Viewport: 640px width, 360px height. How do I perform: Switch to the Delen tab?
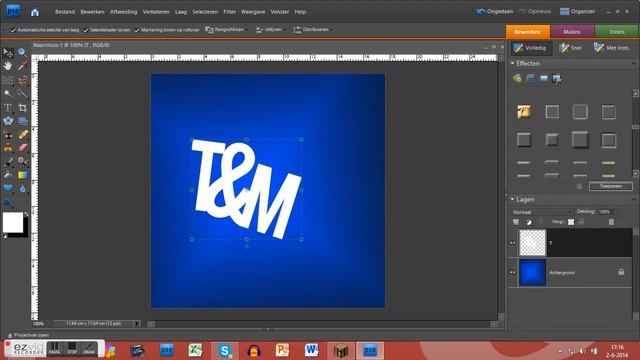coord(617,31)
